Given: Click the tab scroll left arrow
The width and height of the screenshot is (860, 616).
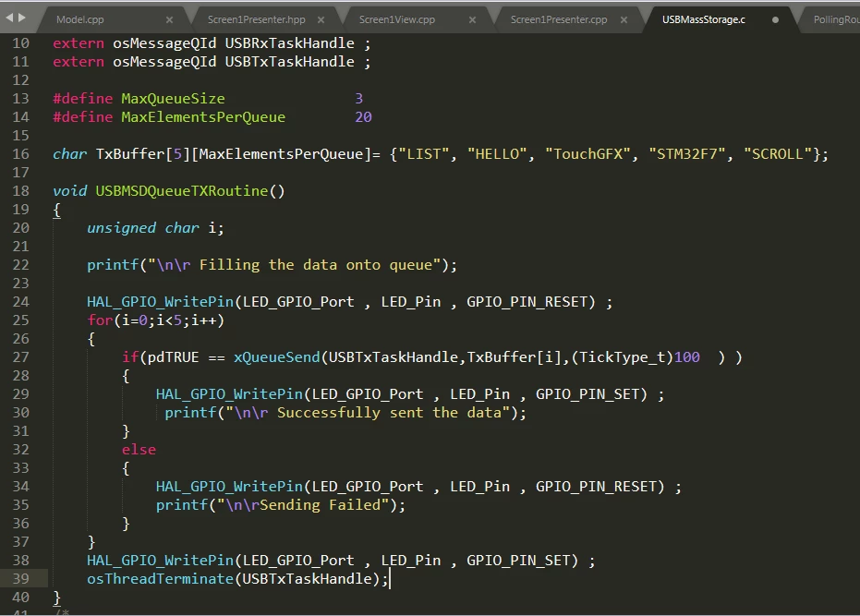Looking at the screenshot, I should (x=9, y=18).
